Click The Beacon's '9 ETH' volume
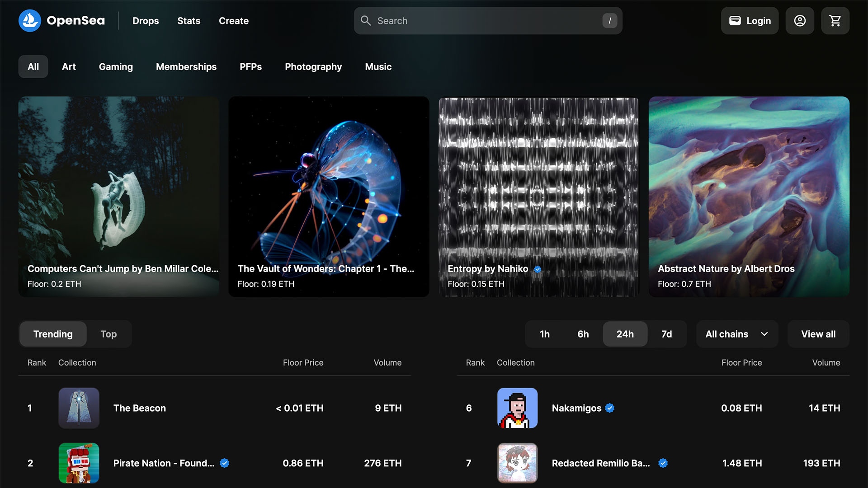Viewport: 868px width, 488px height. [388, 408]
